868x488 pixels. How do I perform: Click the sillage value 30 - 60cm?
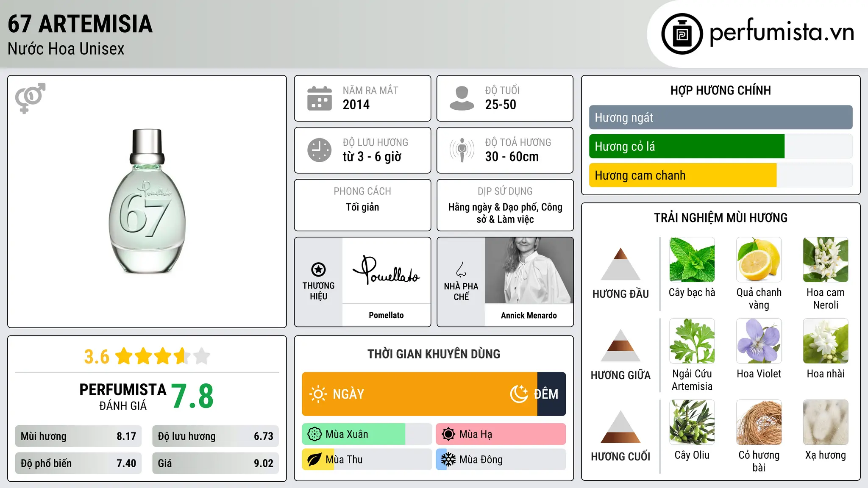[x=512, y=157]
